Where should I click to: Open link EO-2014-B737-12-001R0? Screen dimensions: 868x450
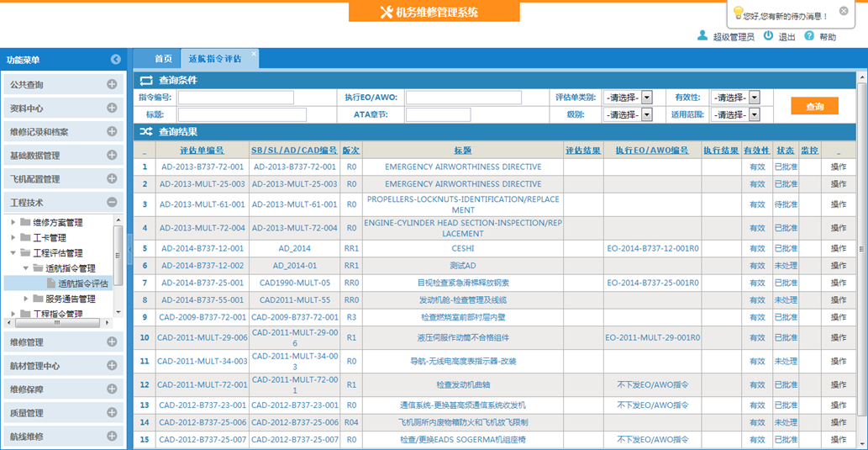pos(653,248)
